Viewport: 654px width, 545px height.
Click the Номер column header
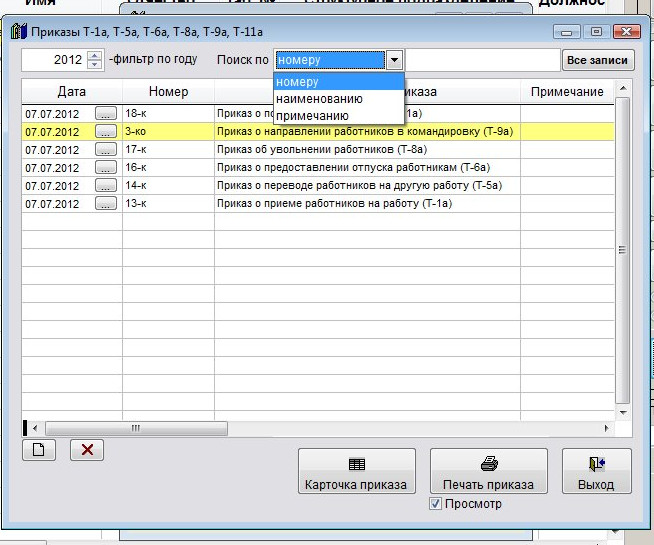click(x=168, y=91)
